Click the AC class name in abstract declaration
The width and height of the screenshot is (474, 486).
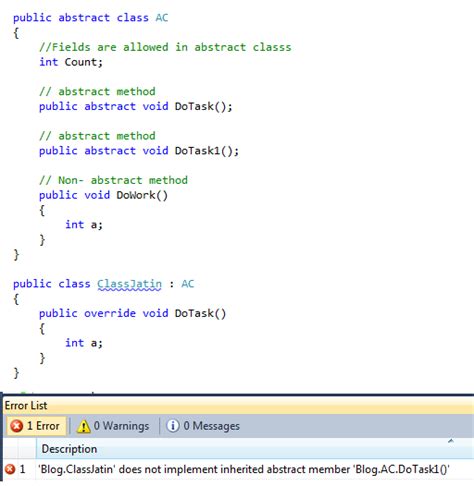coord(162,17)
